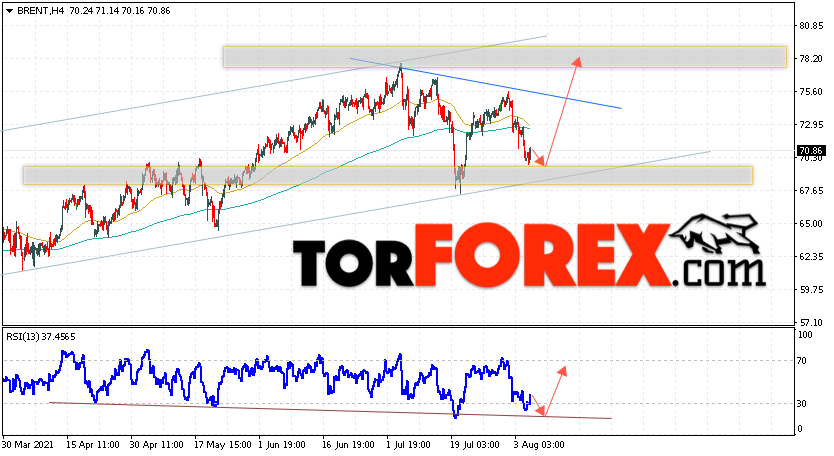Select the 15 Apr 11:00 date label
The image size is (834, 456).
(93, 444)
